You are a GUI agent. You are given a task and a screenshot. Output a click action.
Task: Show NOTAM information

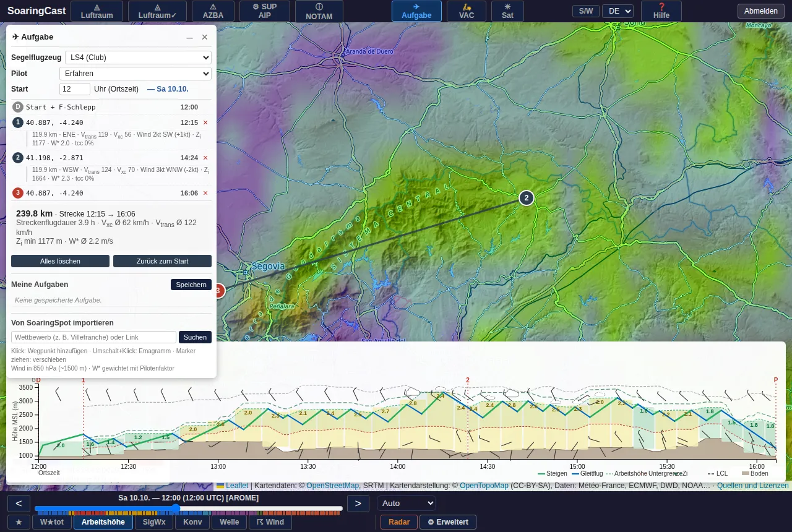[x=319, y=11]
